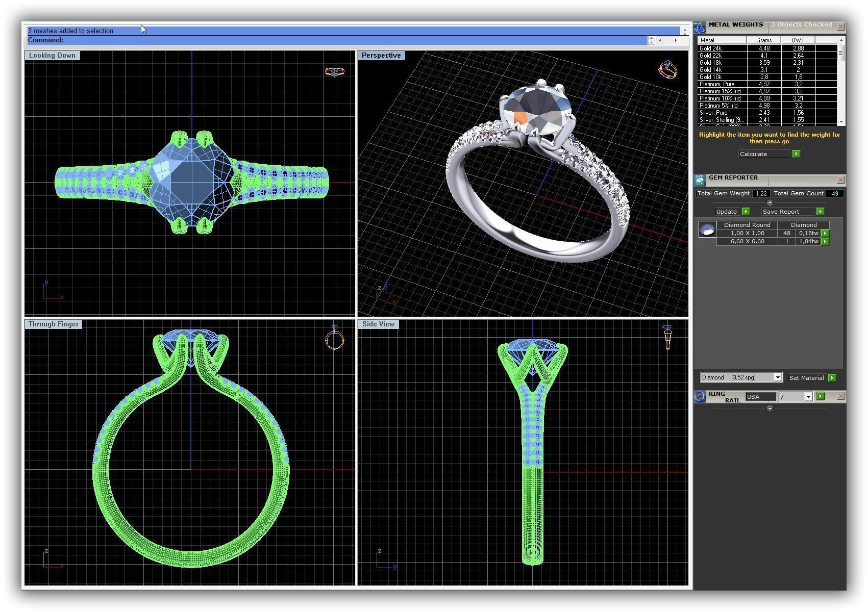Click the Perspective viewport ring icon

tap(667, 69)
